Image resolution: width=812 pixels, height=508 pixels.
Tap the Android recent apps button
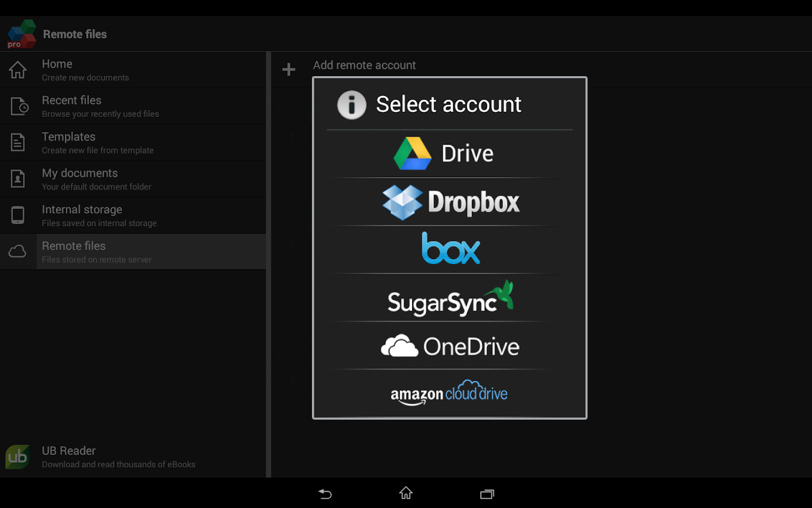487,494
